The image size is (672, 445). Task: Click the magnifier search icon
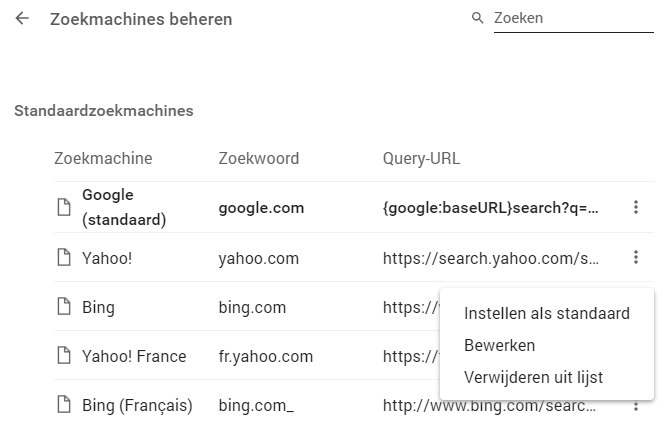478,19
